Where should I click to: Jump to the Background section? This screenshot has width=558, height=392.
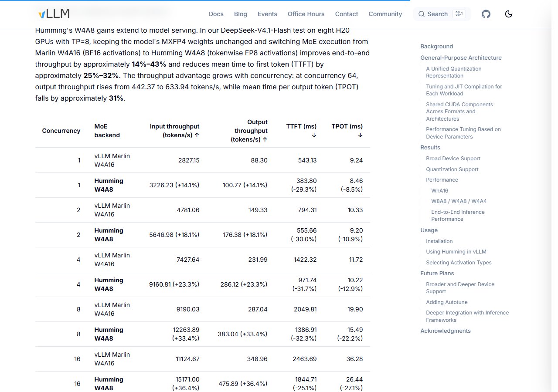click(x=437, y=47)
